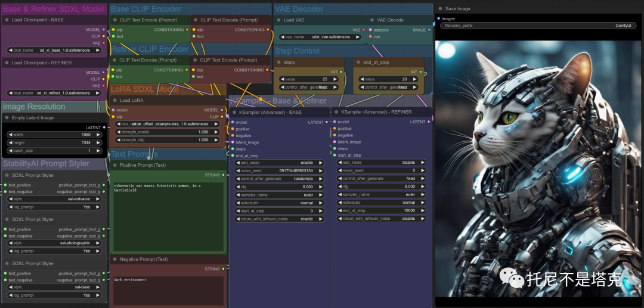Decrease height value with left arrow
The width and height of the screenshot is (644, 308).
[10, 143]
